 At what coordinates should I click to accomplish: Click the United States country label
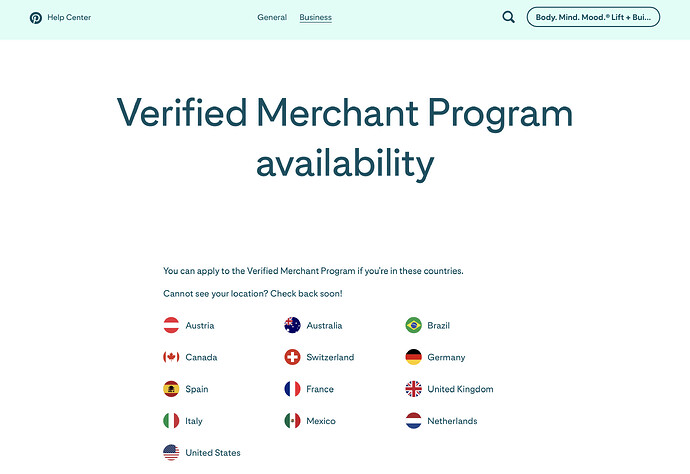213,453
